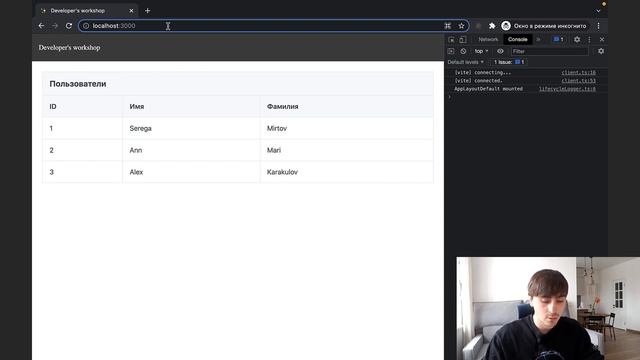The width and height of the screenshot is (640, 360).
Task: Open the Chrome three-dot menu
Action: [598, 26]
